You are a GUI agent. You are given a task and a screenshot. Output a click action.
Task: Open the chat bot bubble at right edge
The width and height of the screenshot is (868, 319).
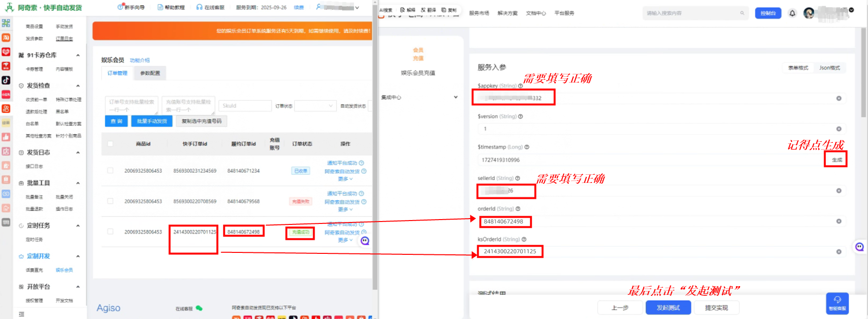tap(859, 247)
